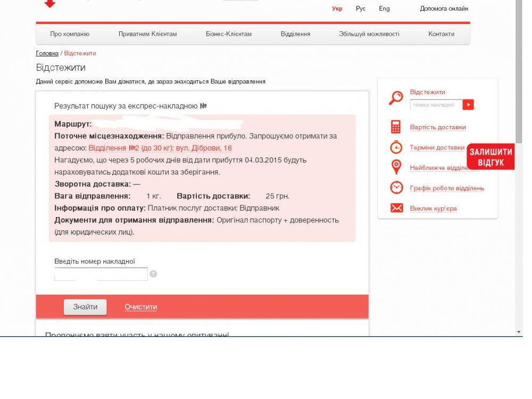Click the Відстежити breadcrumb

pos(80,53)
